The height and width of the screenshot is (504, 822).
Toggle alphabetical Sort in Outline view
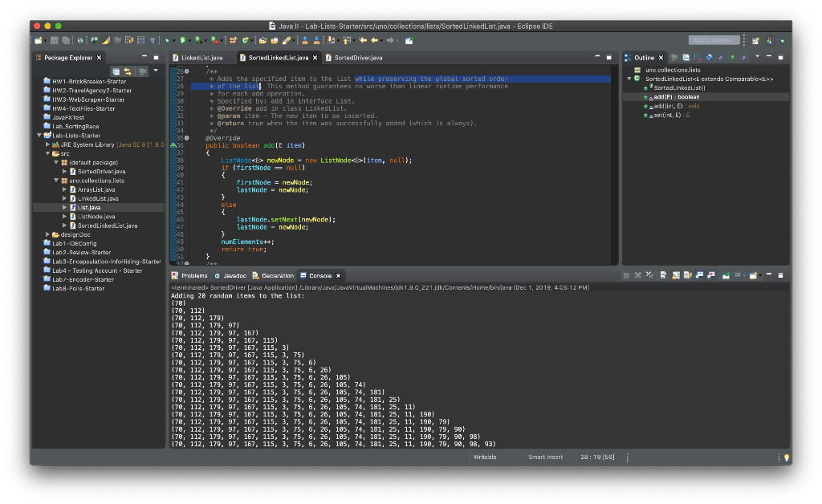point(698,58)
